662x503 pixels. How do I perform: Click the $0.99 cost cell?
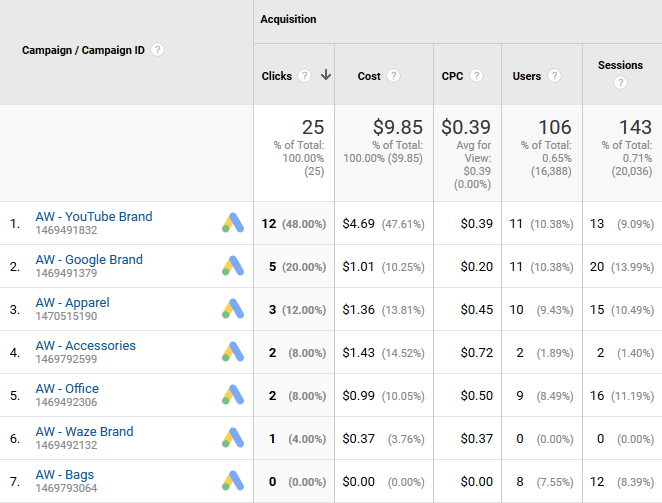pos(383,396)
